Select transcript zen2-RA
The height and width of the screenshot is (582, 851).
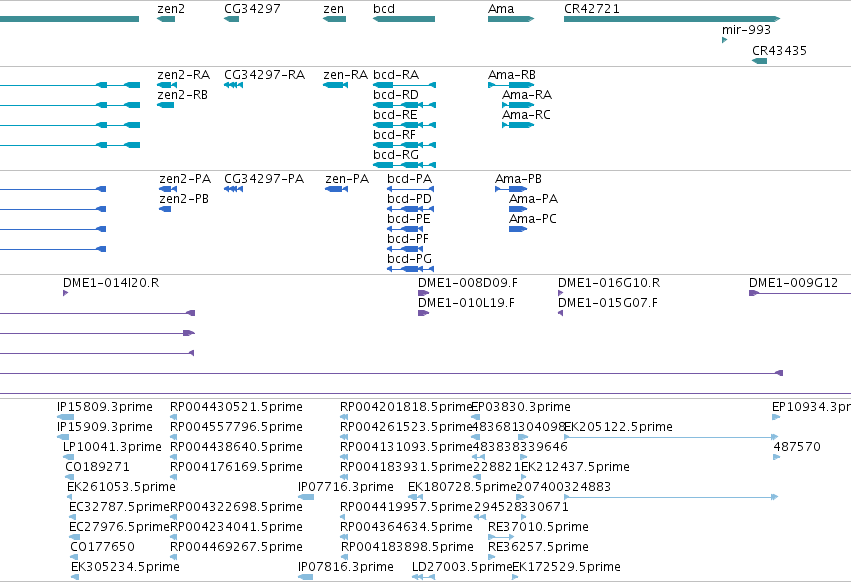167,85
